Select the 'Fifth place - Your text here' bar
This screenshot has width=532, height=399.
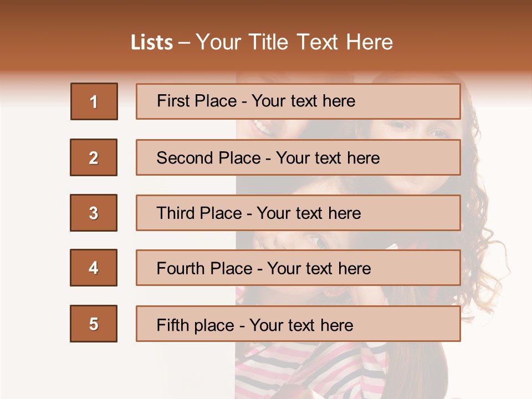pyautogui.click(x=298, y=324)
